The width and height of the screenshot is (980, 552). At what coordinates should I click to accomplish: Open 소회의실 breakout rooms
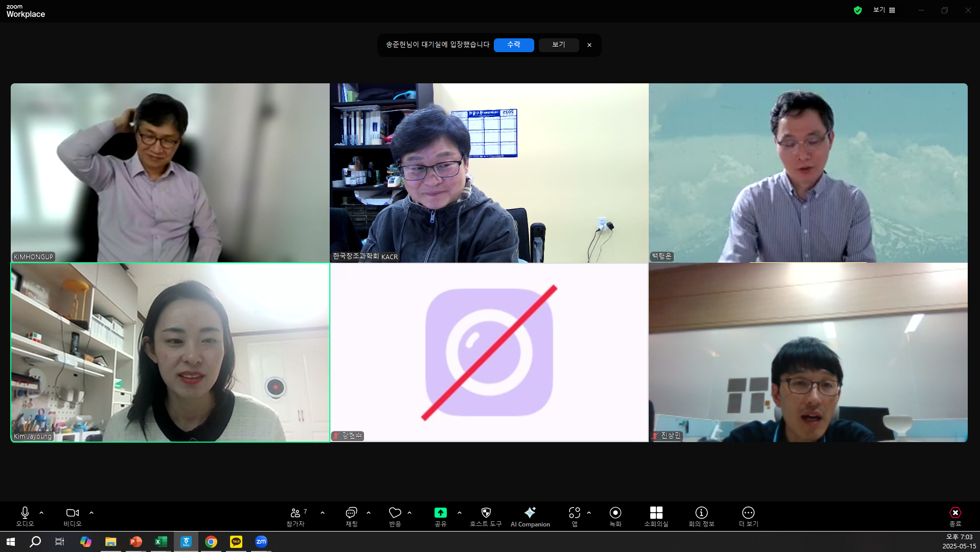pos(656,516)
